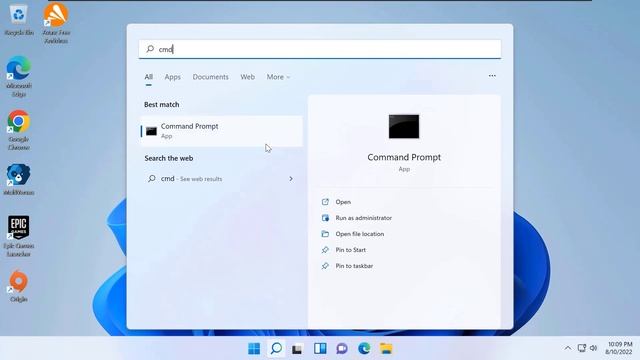Select Run as administrator
640x360 pixels.
pos(357,218)
